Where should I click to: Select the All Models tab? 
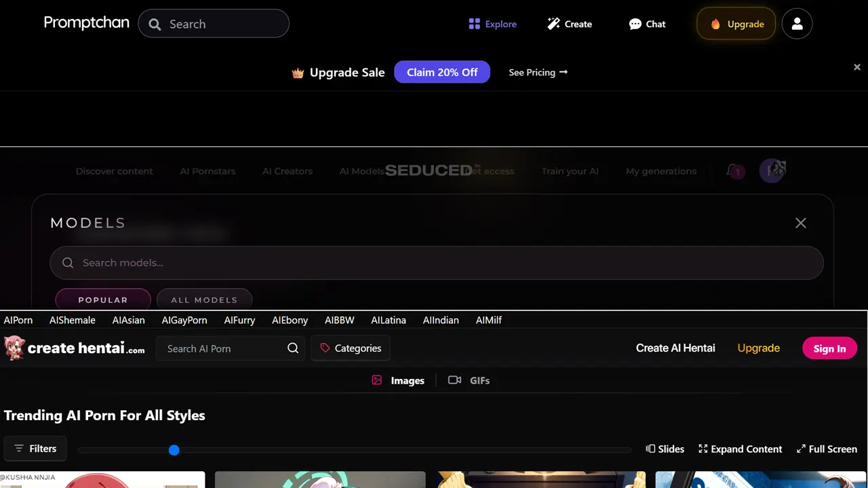point(204,300)
